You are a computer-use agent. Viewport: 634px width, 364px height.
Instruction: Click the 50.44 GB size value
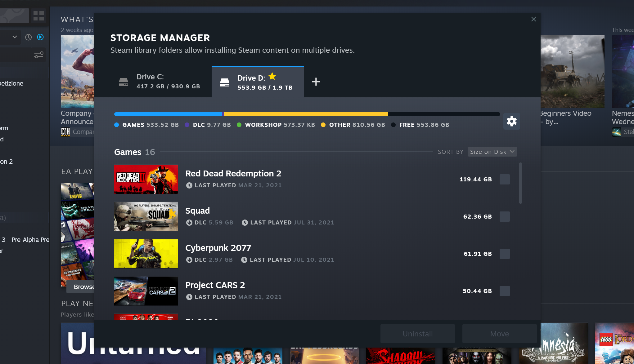(477, 291)
